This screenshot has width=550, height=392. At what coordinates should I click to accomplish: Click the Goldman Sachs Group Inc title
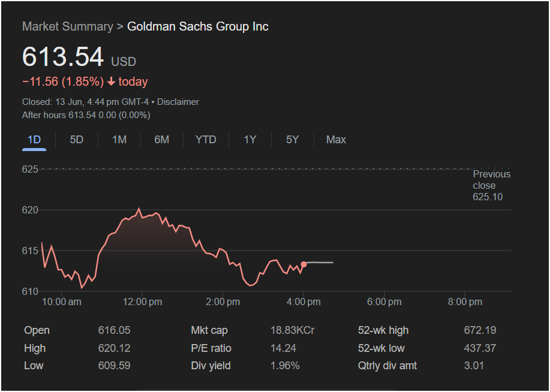pyautogui.click(x=197, y=26)
